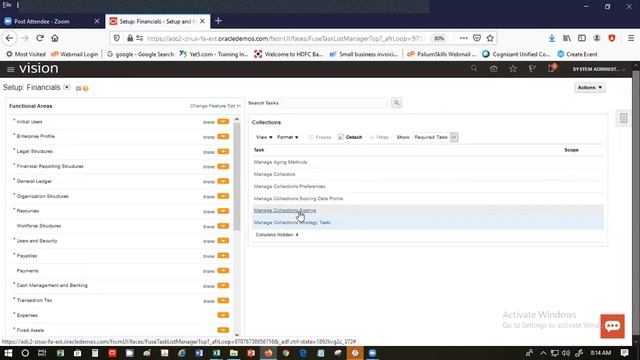The height and width of the screenshot is (360, 640).
Task: Open the ad-blocker shield extension icon
Action: [x=611, y=38]
